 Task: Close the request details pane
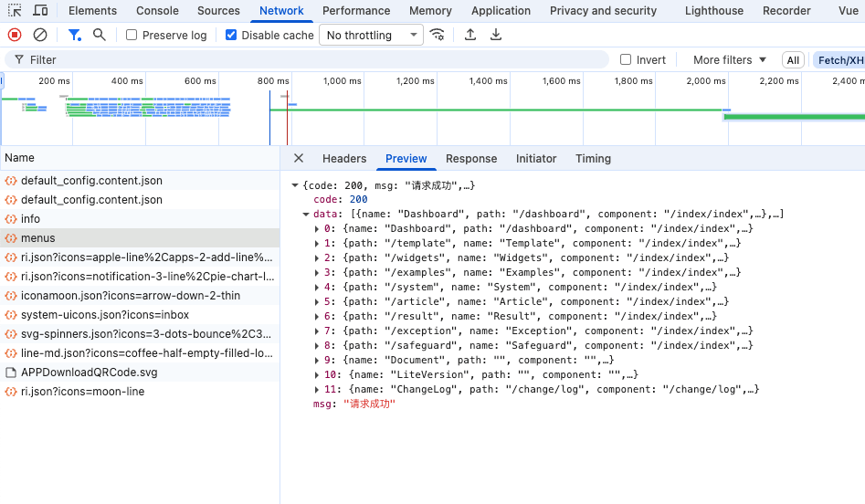299,158
